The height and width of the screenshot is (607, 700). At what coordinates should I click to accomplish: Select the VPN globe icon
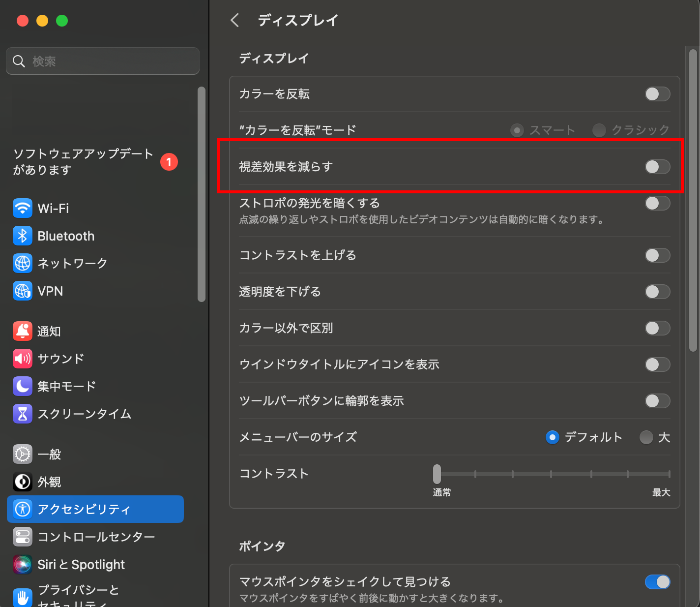pyautogui.click(x=22, y=291)
